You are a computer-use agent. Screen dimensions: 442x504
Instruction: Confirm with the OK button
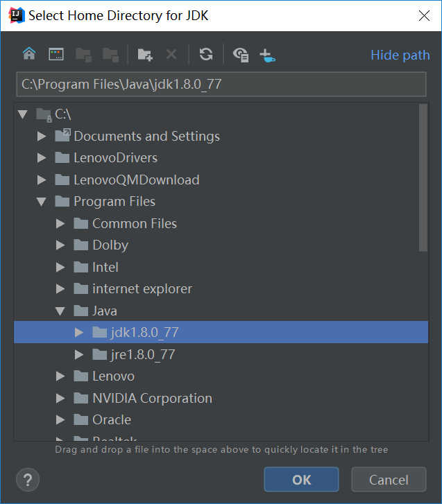tap(301, 480)
